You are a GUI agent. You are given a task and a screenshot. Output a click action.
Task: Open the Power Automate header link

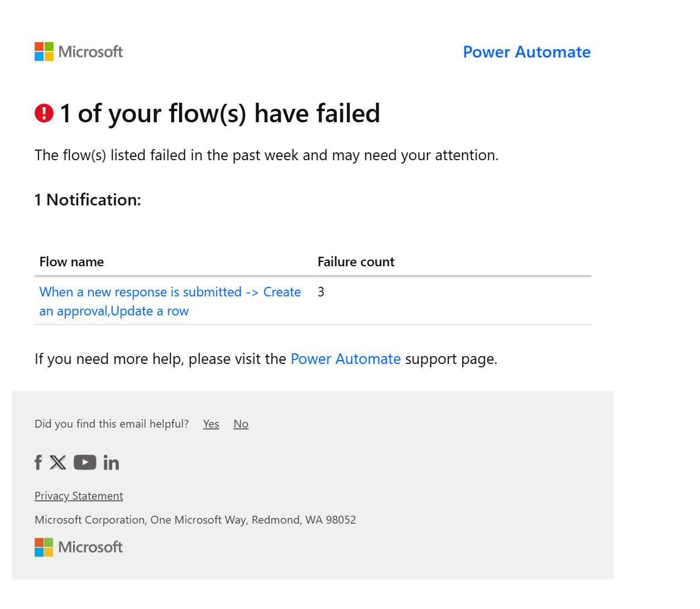point(526,52)
